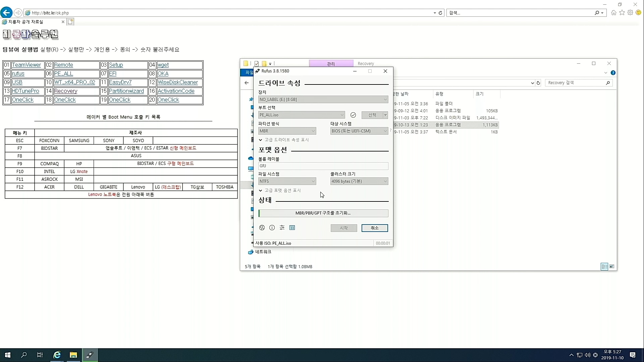Open browser address bar dropdown arrow
The image size is (644, 362).
[435, 13]
